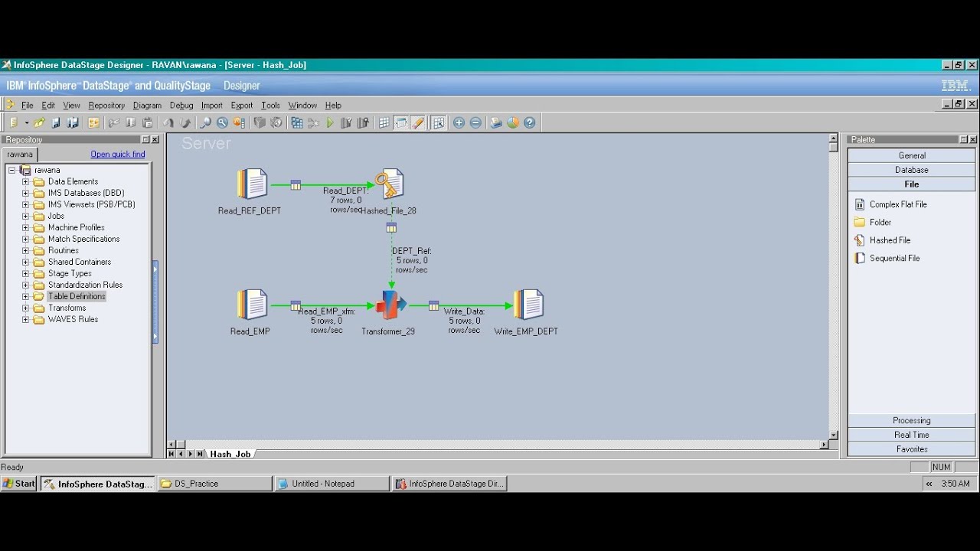Image resolution: width=980 pixels, height=551 pixels.
Task: Expand the General palette section
Action: coord(912,155)
